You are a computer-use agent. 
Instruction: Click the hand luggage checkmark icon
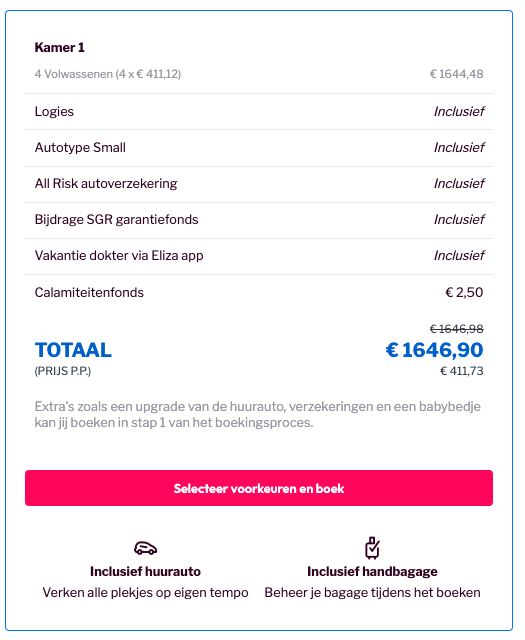tap(372, 547)
